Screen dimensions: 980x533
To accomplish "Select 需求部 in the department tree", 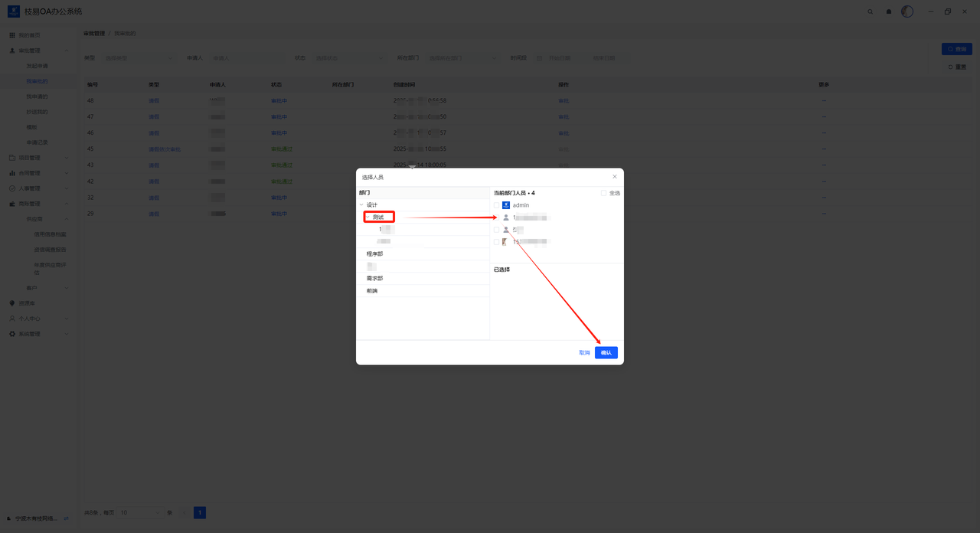I will pyautogui.click(x=374, y=279).
